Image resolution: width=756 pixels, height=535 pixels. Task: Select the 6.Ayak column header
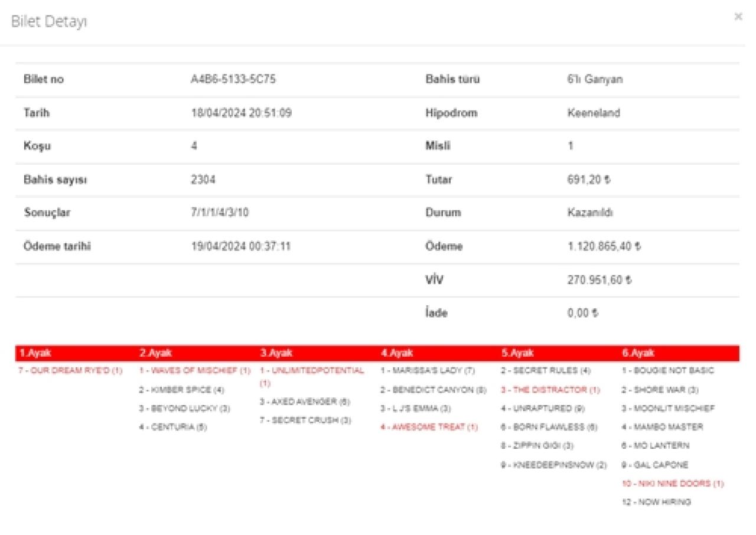click(638, 353)
